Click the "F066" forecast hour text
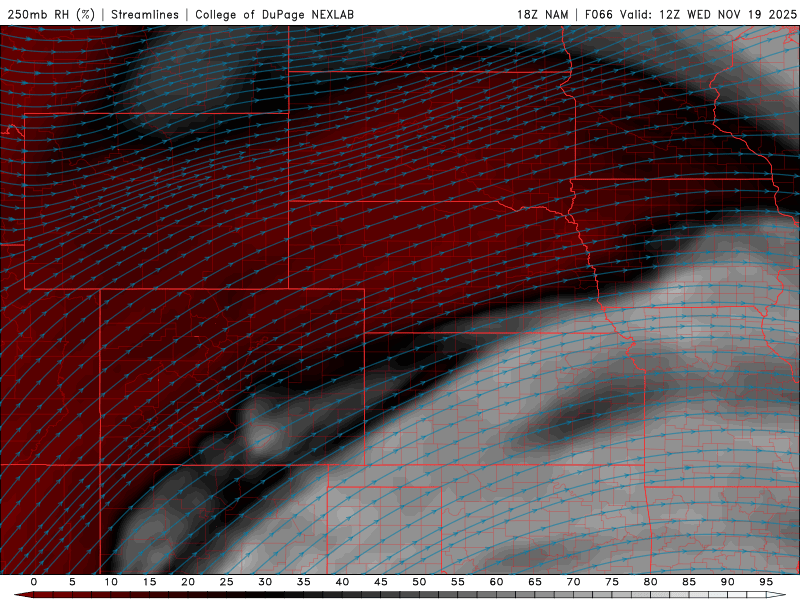The width and height of the screenshot is (800, 600). tap(598, 14)
